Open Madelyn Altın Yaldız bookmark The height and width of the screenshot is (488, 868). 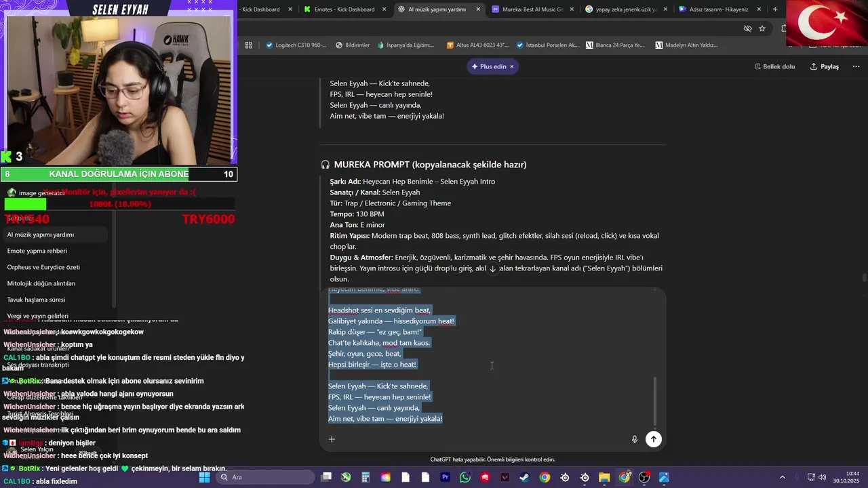point(687,45)
